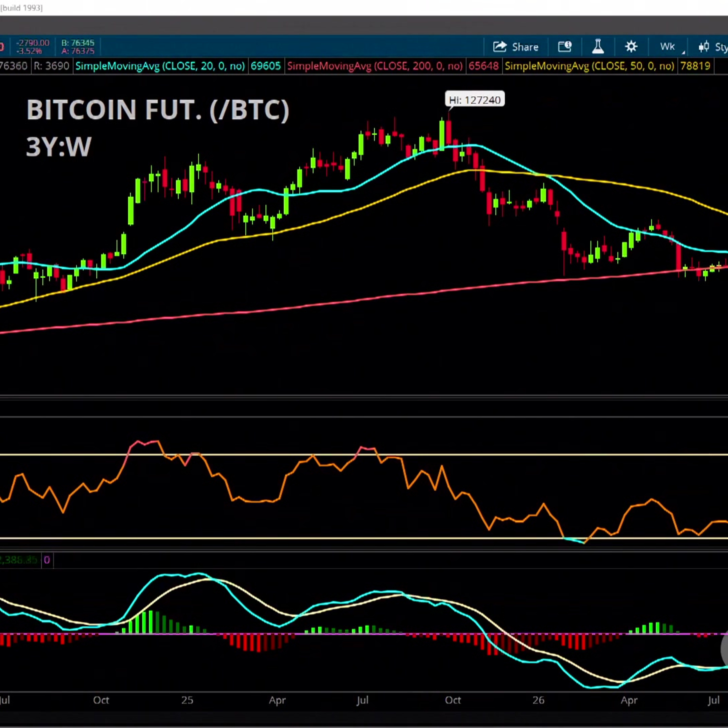
Task: Click the R: 3690 range value
Action: pos(52,66)
